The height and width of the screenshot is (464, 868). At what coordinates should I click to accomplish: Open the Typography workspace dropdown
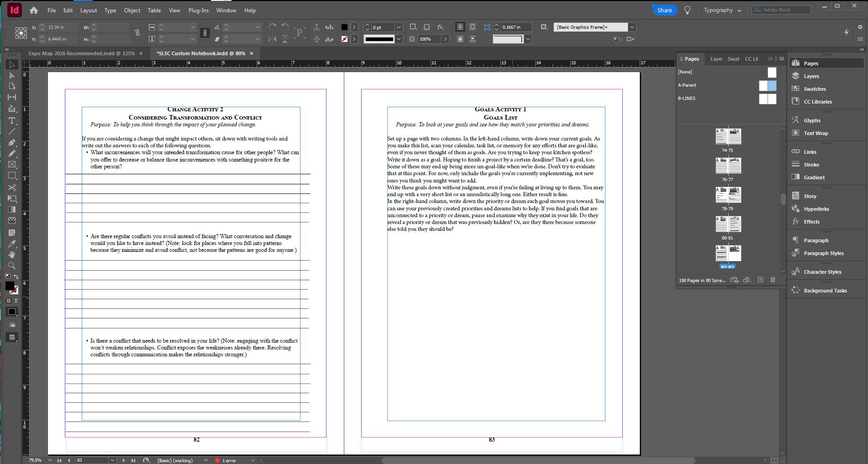pyautogui.click(x=722, y=10)
